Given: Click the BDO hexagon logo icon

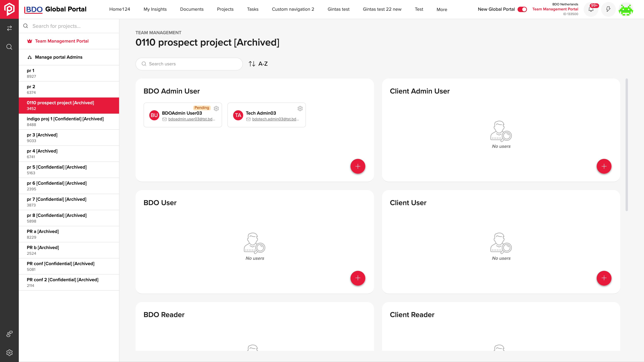Looking at the screenshot, I should click(9, 9).
